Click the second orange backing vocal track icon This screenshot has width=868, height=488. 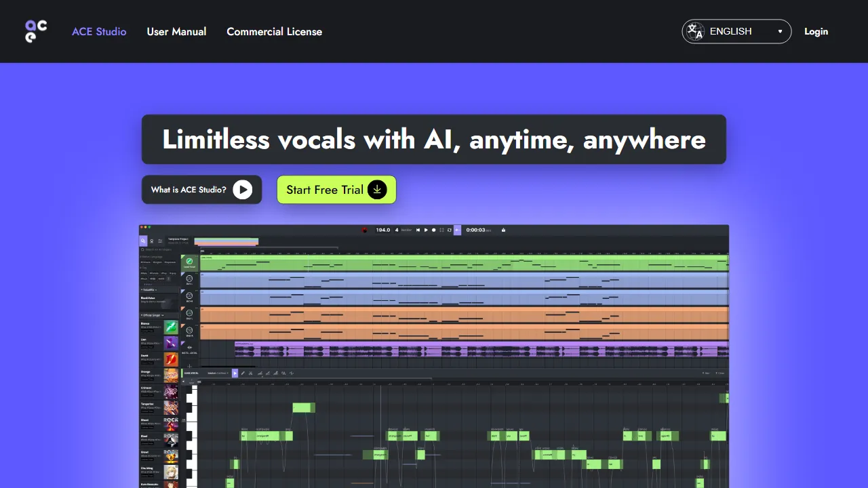(x=189, y=330)
